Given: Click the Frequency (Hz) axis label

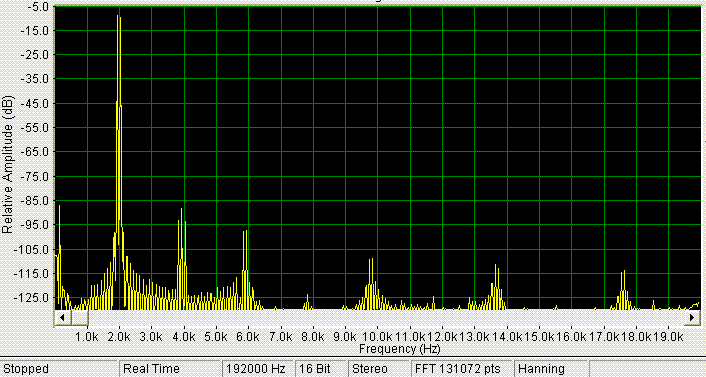Looking at the screenshot, I should tap(400, 349).
